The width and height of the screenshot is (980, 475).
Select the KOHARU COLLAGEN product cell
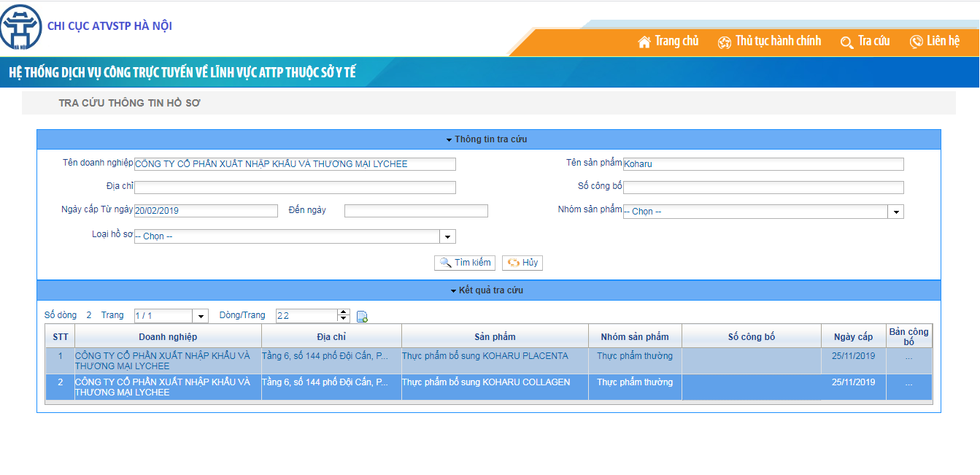tap(495, 387)
